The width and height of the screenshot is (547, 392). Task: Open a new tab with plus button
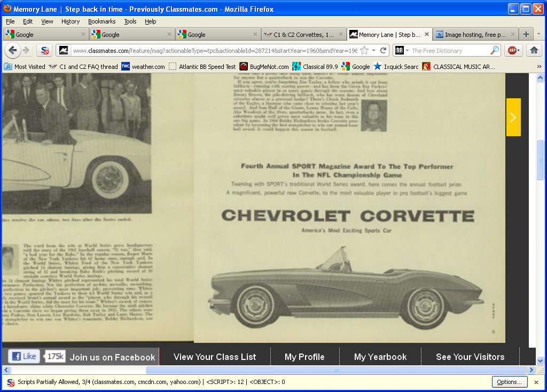pyautogui.click(x=526, y=34)
